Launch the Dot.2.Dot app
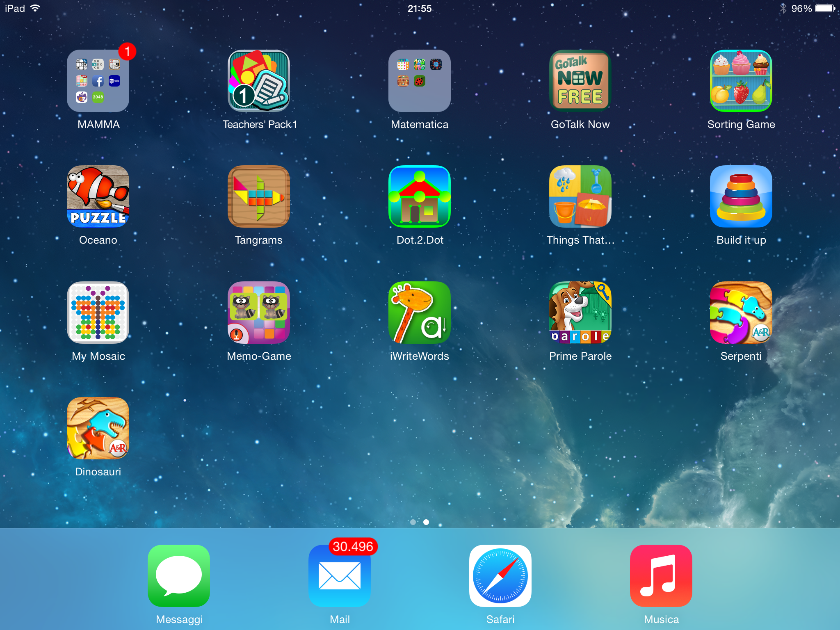The width and height of the screenshot is (840, 630). 419,196
